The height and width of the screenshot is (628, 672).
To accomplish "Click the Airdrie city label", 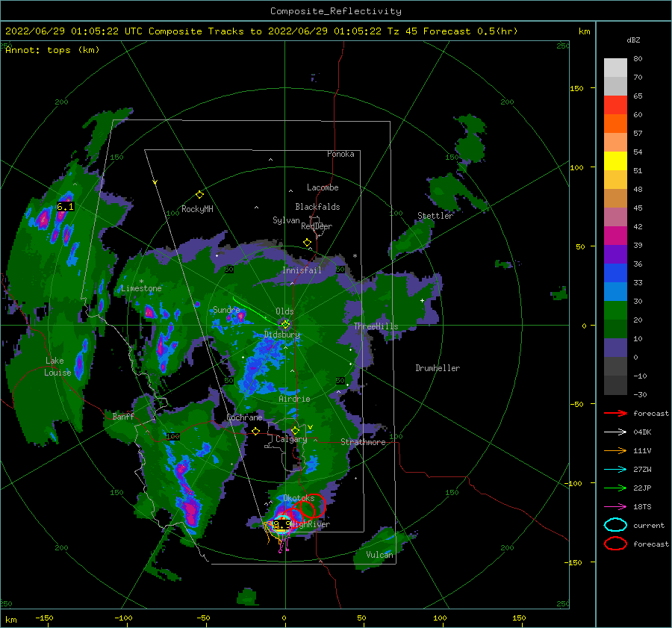I will [x=294, y=399].
